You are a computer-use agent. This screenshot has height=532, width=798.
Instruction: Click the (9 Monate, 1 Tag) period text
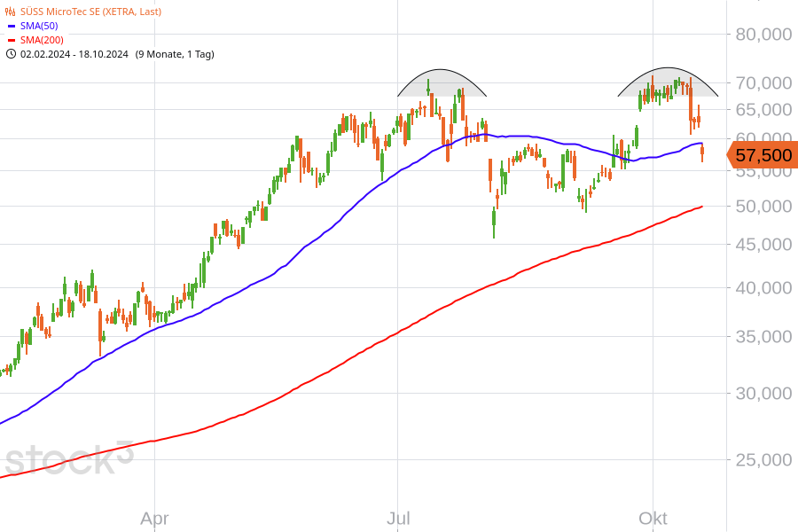click(175, 54)
